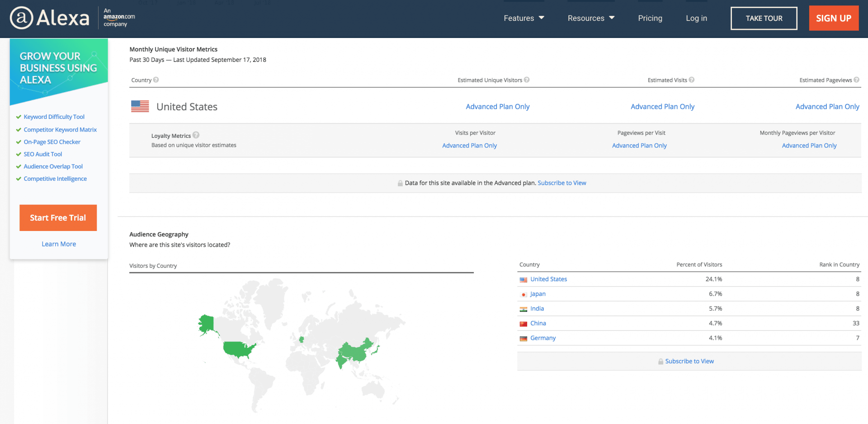The image size is (868, 424).
Task: Expand the Resources dropdown menu
Action: pyautogui.click(x=591, y=18)
